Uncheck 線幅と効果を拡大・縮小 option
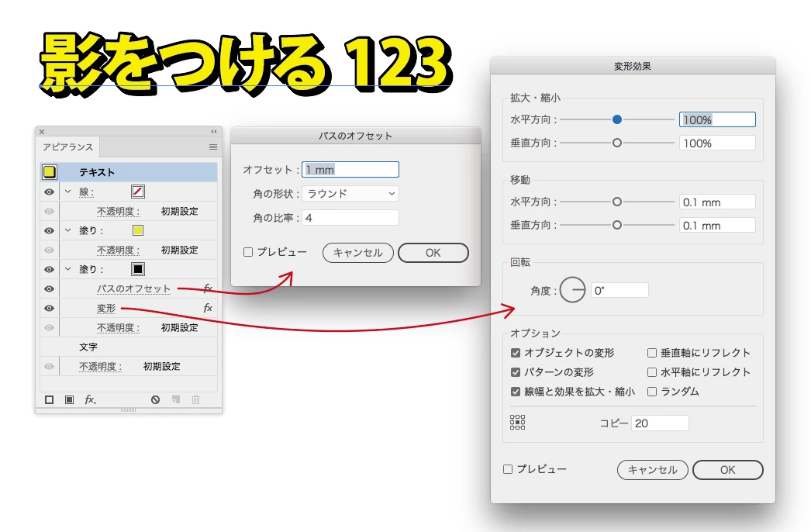 pyautogui.click(x=515, y=392)
